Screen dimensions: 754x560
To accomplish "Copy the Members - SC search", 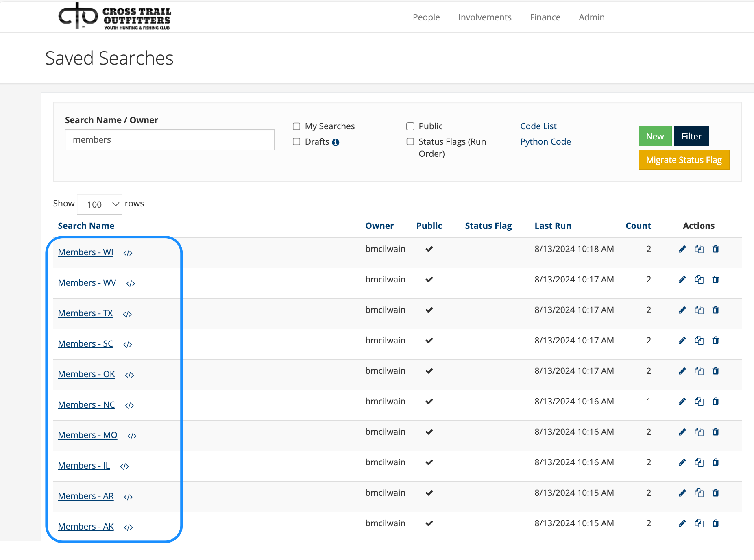I will (699, 341).
